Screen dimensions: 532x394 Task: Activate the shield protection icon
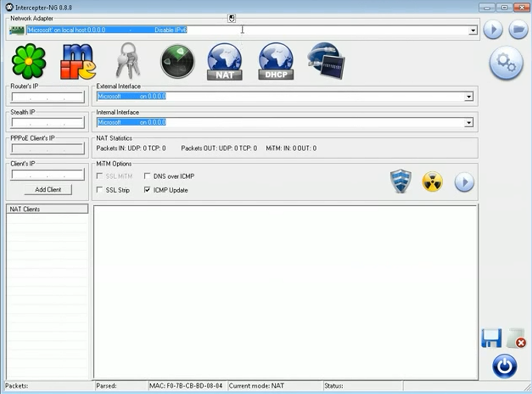[400, 181]
